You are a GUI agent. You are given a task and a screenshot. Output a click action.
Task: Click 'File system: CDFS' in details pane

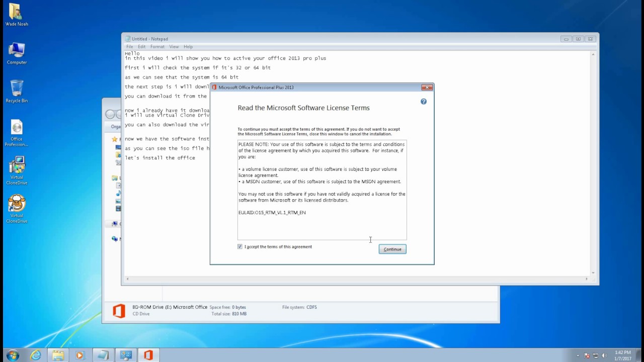[x=299, y=307]
